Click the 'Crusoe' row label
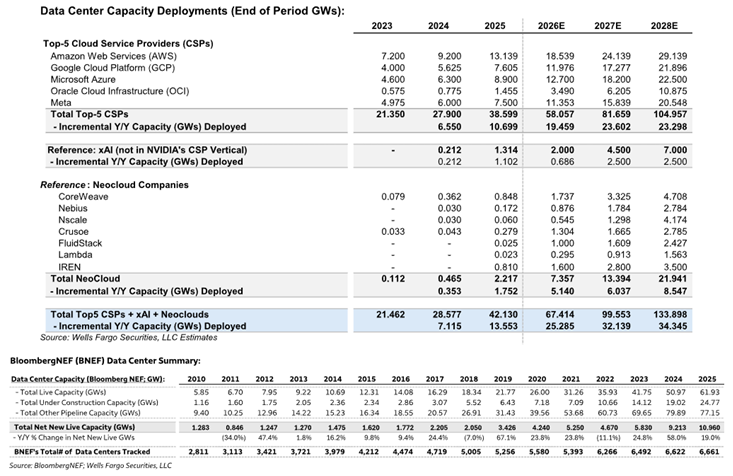 point(73,232)
